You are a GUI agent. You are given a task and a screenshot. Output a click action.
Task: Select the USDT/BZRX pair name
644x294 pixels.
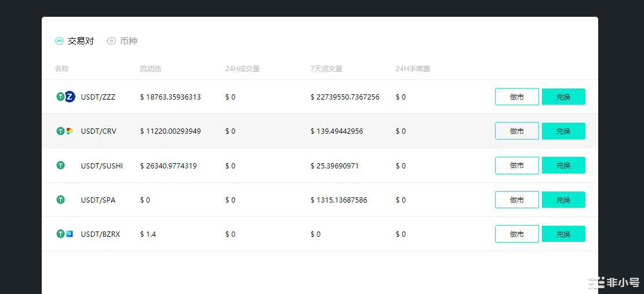101,234
